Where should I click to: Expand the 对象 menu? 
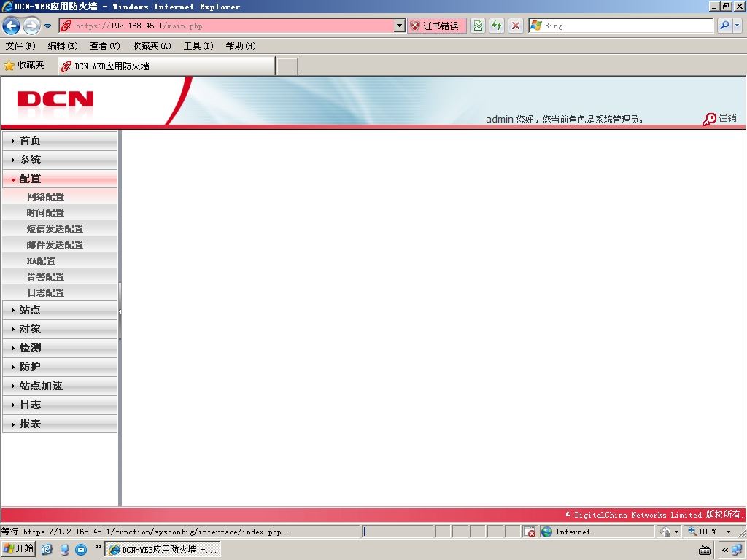click(x=60, y=329)
